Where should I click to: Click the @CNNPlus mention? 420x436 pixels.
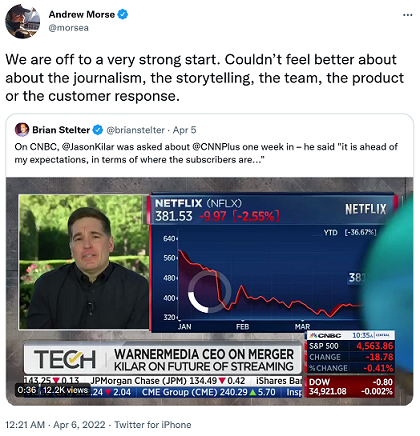(x=216, y=147)
